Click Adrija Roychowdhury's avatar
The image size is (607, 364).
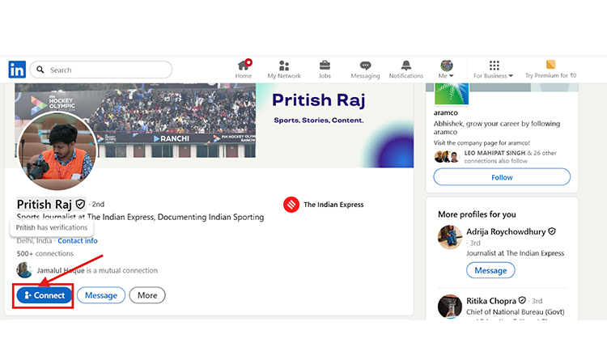(450, 238)
